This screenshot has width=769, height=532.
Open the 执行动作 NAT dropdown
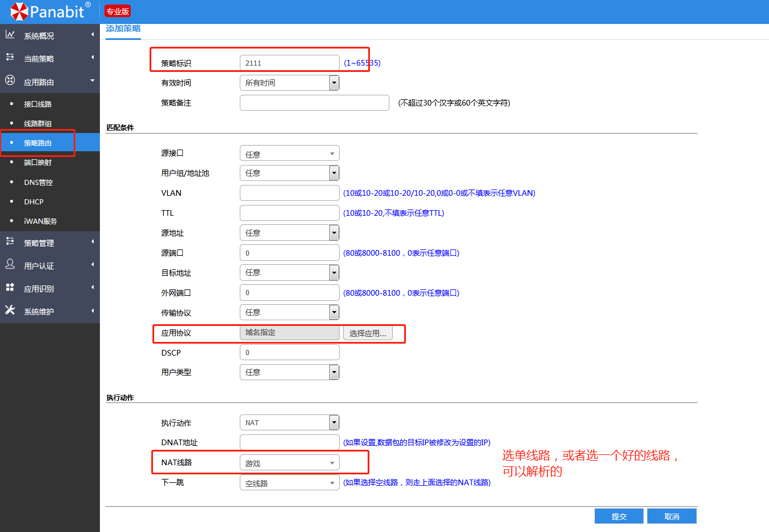(x=289, y=422)
